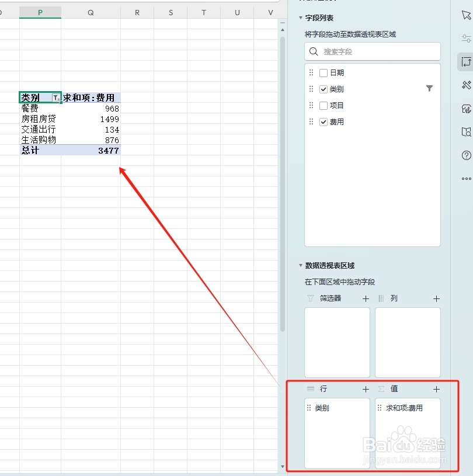Check the 日期 field checkbox
The width and height of the screenshot is (473, 476).
click(x=324, y=73)
